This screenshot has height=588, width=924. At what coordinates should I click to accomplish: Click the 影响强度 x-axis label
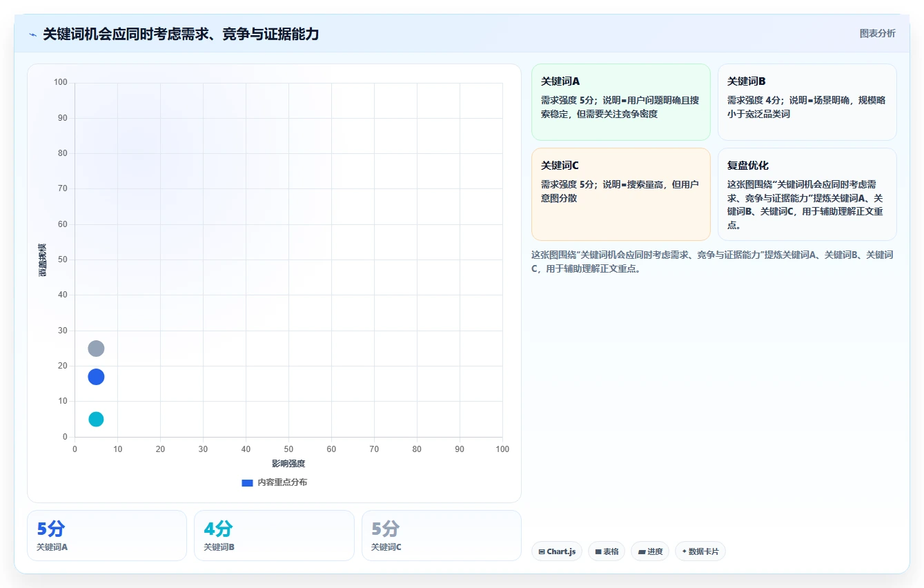288,464
